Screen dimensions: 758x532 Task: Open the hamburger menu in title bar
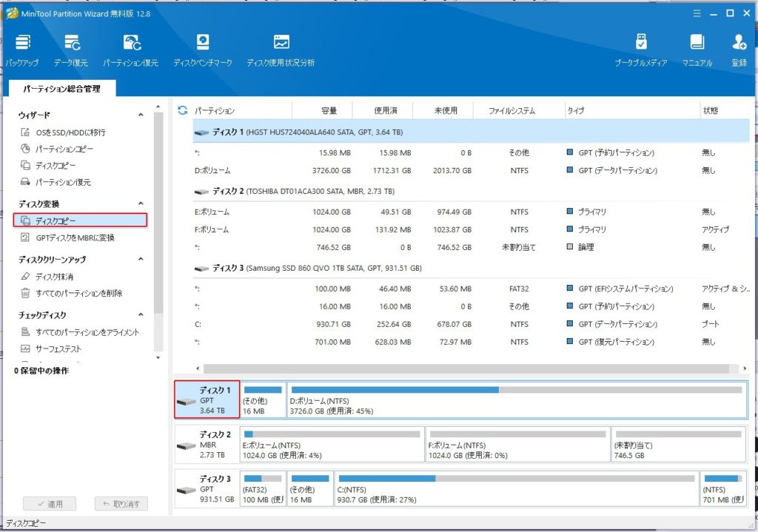point(696,13)
